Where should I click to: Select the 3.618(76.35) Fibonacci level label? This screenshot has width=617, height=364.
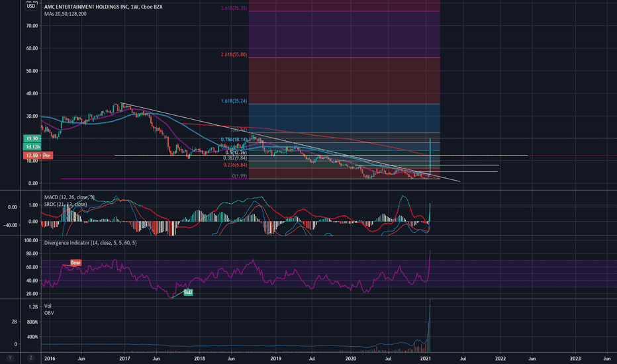tap(234, 8)
